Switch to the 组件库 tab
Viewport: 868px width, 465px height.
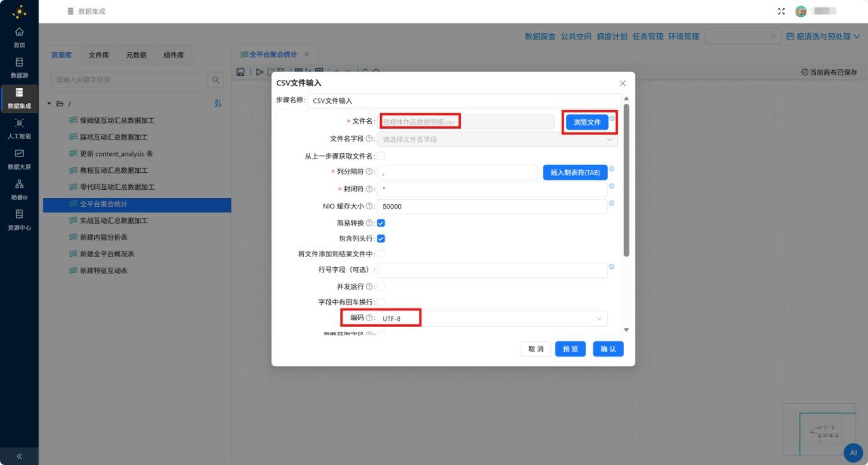click(x=174, y=55)
